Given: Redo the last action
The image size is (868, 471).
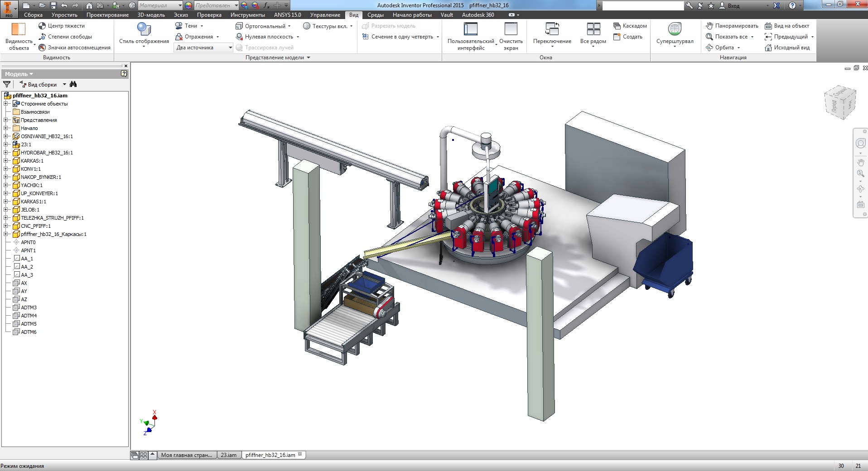Looking at the screenshot, I should (75, 5).
